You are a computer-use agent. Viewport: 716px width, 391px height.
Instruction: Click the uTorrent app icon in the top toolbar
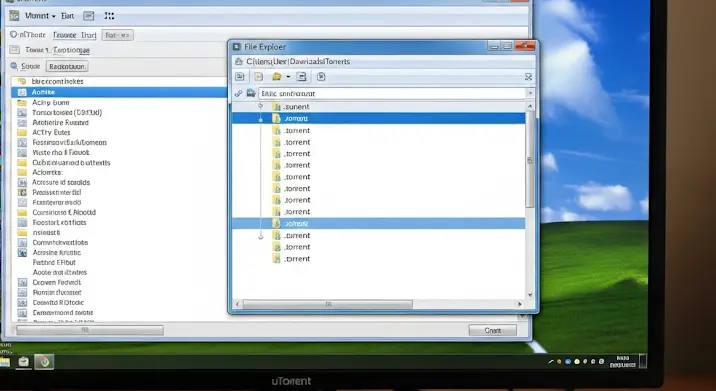pyautogui.click(x=15, y=16)
